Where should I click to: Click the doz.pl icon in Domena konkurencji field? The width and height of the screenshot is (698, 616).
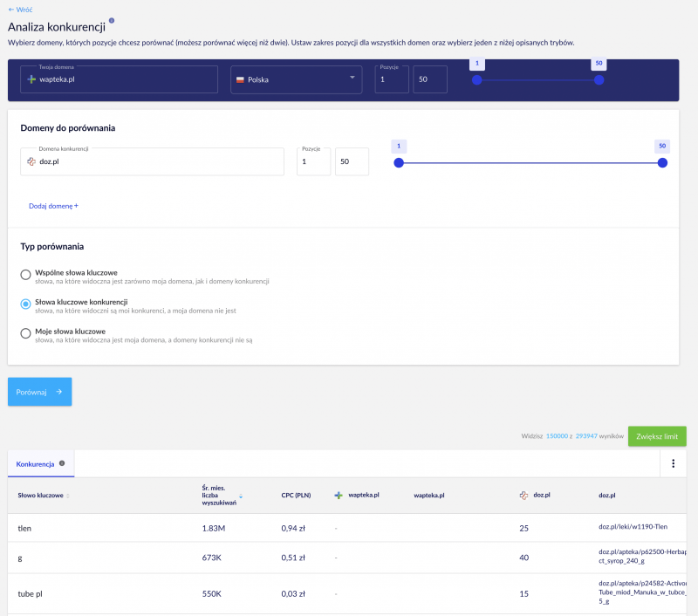(x=31, y=161)
